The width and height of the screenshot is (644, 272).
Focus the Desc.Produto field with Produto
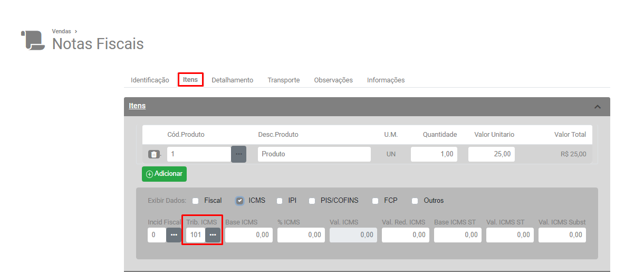point(314,154)
